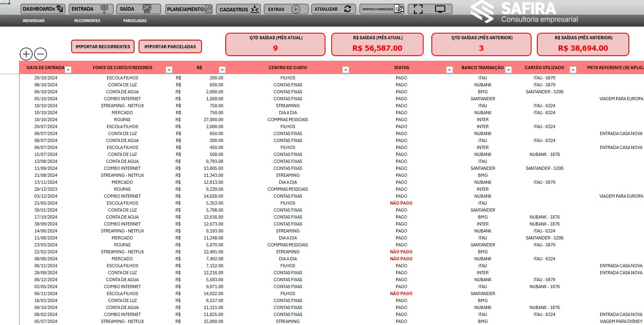Open the R$ column filter dropdown
644x325 pixels.
coord(222,70)
